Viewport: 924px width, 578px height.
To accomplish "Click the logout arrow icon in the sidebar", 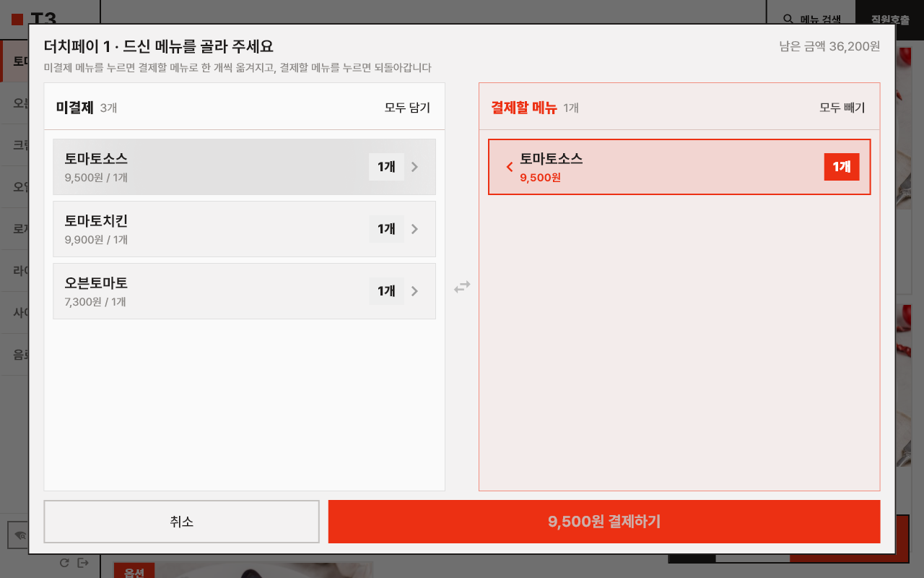I will 83,563.
